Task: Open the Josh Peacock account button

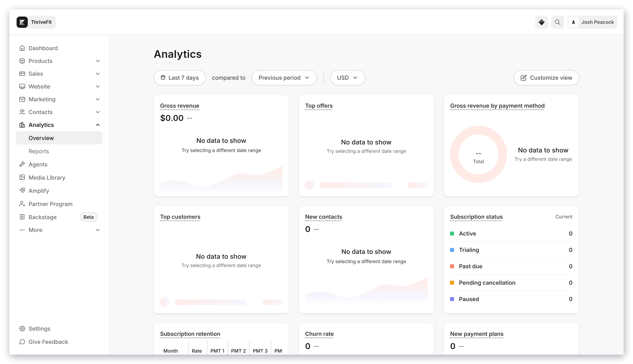Action: [x=592, y=22]
